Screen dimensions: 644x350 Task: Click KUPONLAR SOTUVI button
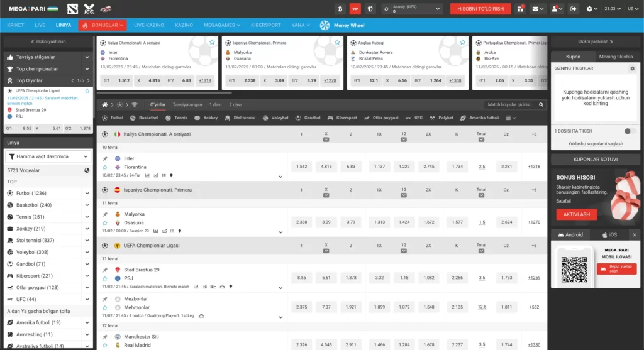pyautogui.click(x=595, y=159)
